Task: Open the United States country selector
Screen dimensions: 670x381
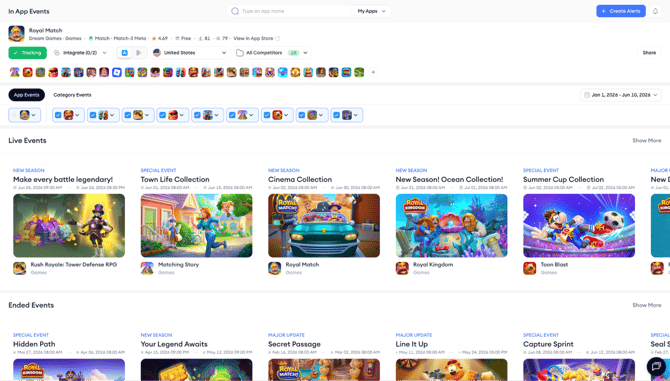Action: pyautogui.click(x=190, y=53)
